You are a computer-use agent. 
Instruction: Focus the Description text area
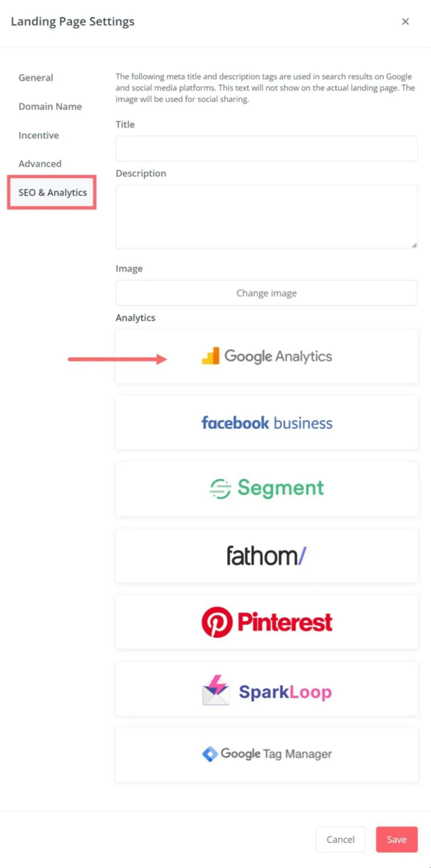point(266,216)
